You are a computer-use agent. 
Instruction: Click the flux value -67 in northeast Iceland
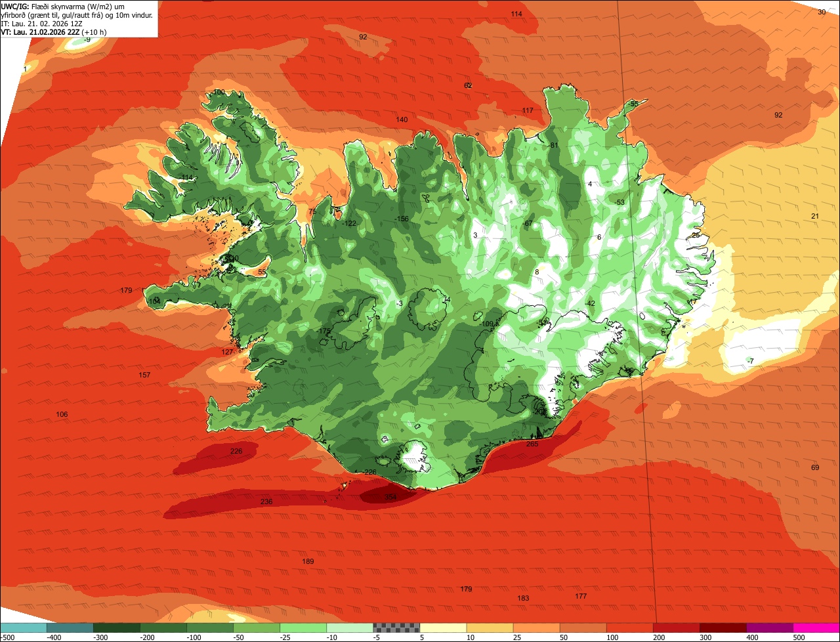tap(527, 223)
